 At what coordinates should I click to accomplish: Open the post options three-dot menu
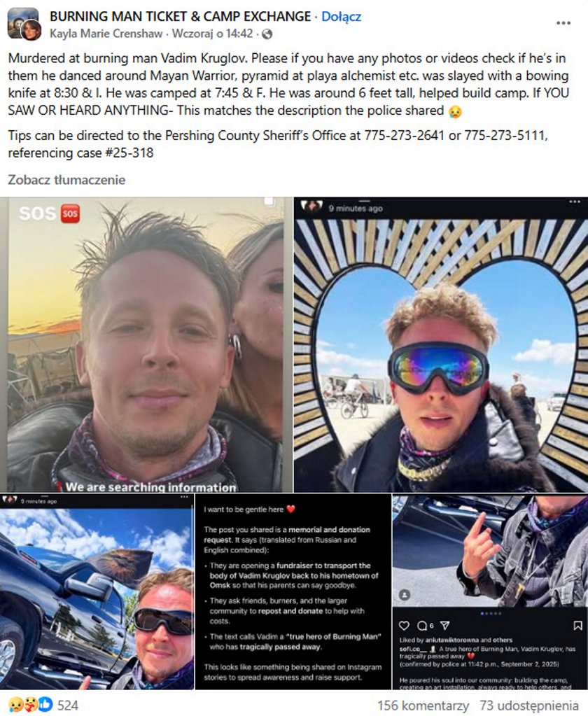pos(563,23)
